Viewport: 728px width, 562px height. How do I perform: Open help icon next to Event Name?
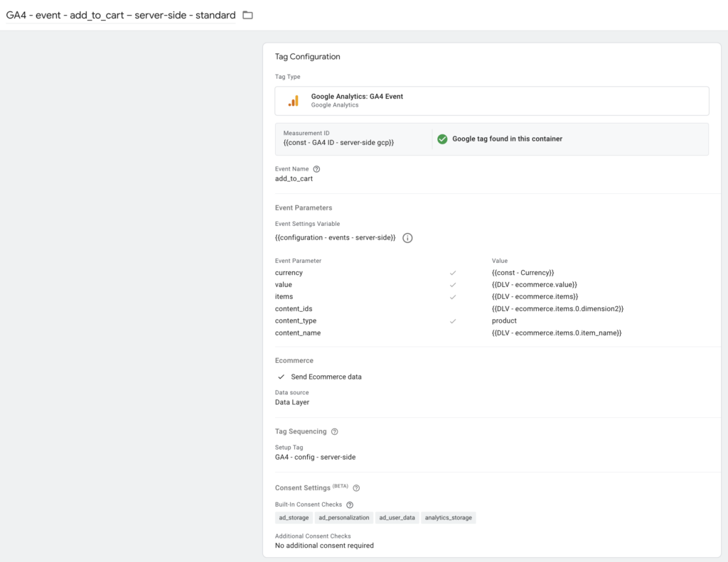(x=316, y=169)
